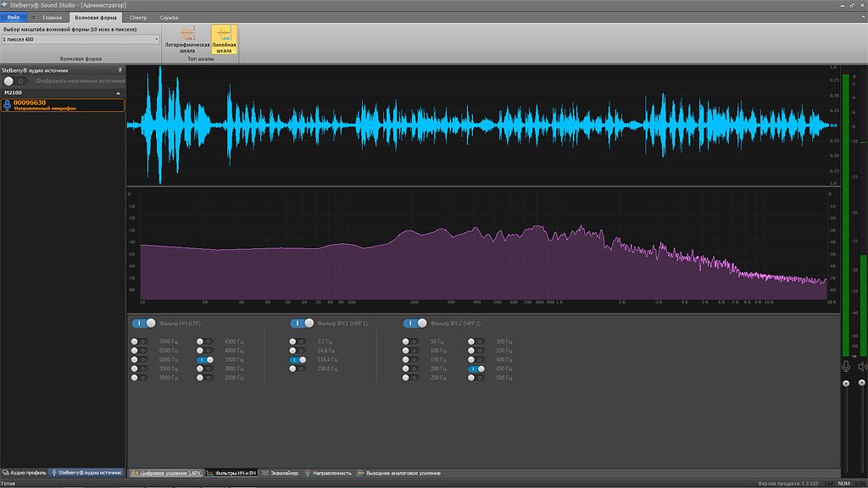The width and height of the screenshot is (868, 488).
Task: Select the Логарифмическая шкала scale icon
Action: 187,34
